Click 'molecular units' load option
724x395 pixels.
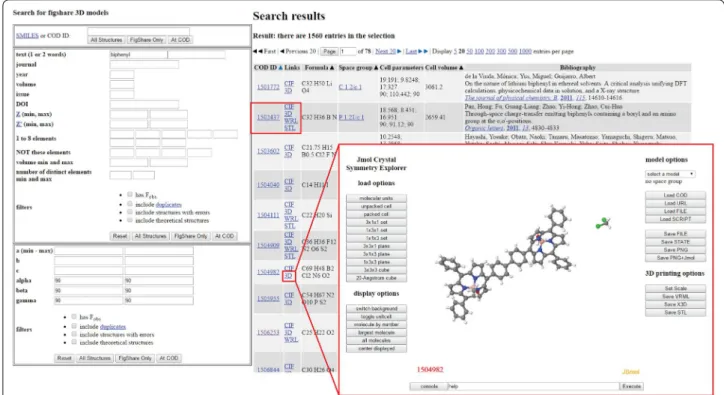pyautogui.click(x=376, y=198)
